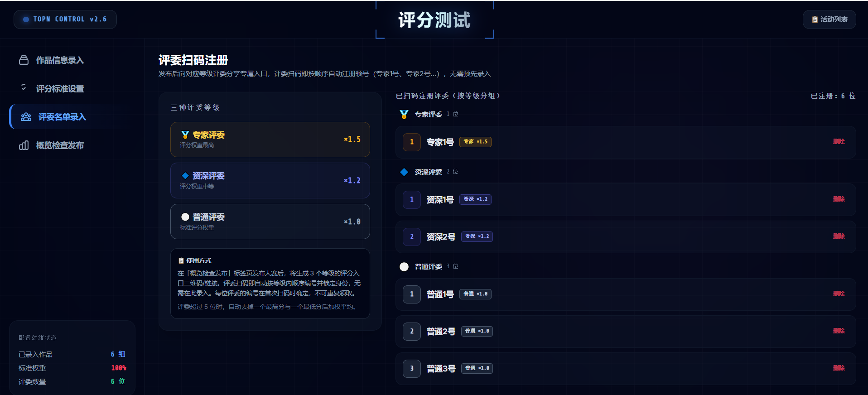The image size is (868, 395).
Task: Click the 普通 ×1.0 badge on 普通3号
Action: point(477,368)
